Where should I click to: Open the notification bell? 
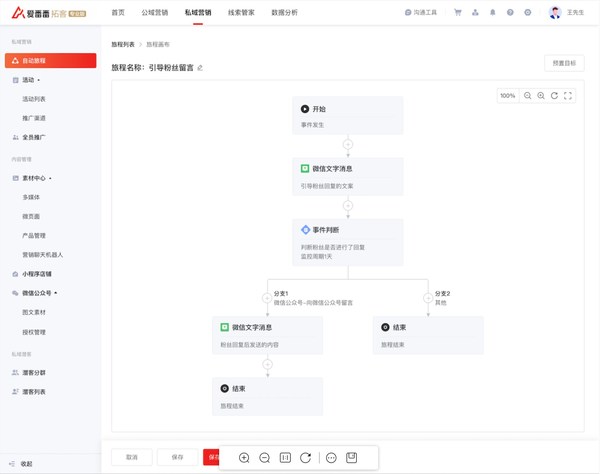493,13
